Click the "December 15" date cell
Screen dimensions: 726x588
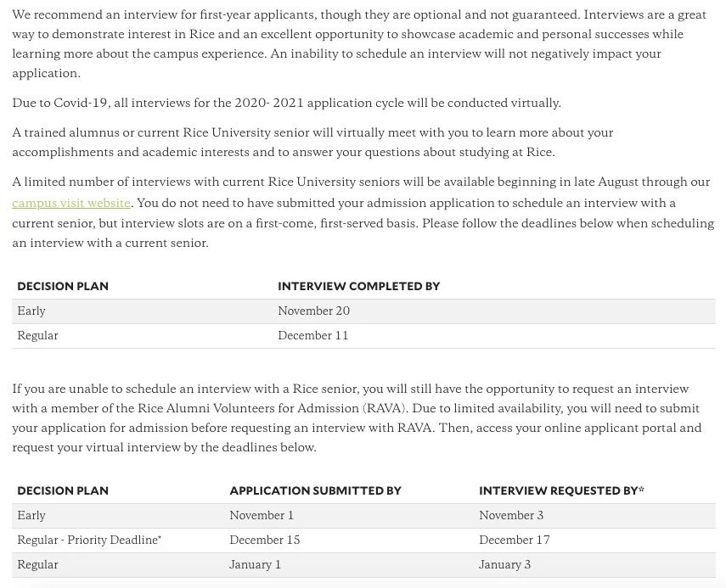tap(264, 540)
